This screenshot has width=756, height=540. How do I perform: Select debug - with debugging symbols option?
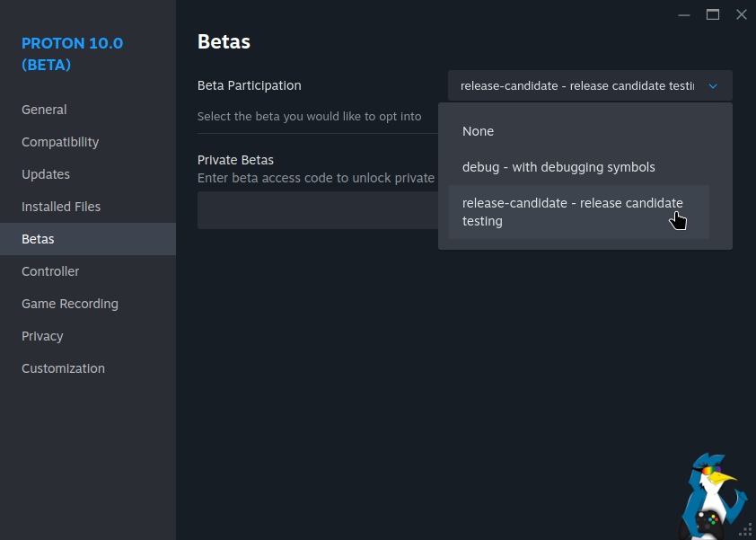[x=558, y=167]
